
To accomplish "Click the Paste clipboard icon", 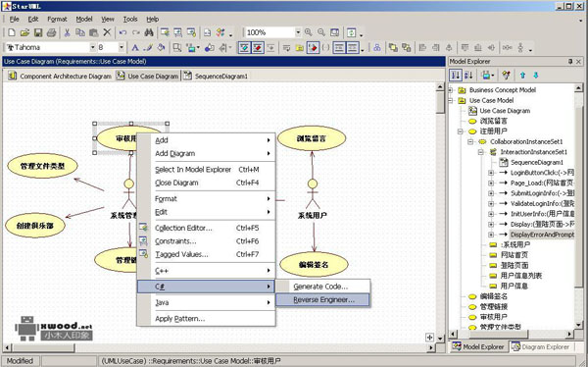I will pyautogui.click(x=93, y=32).
